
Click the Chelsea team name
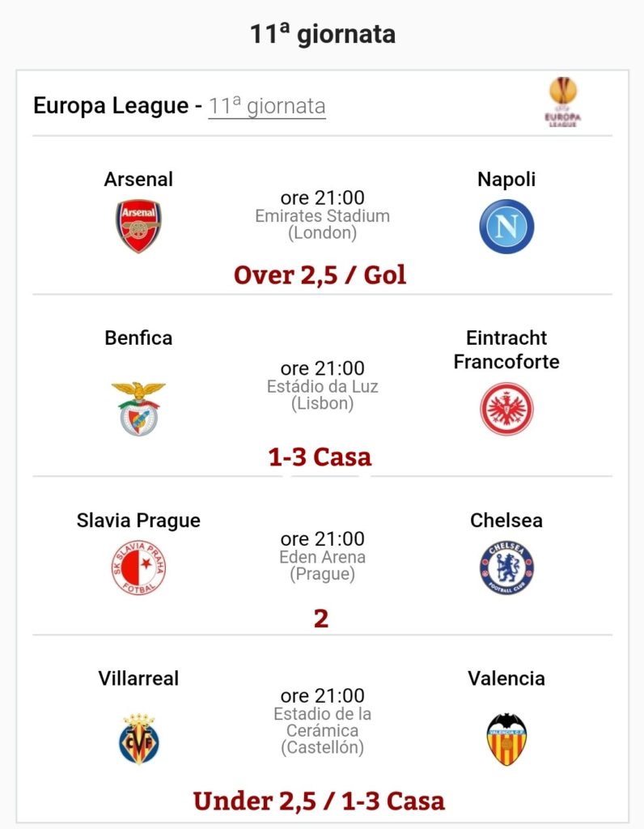click(x=506, y=521)
